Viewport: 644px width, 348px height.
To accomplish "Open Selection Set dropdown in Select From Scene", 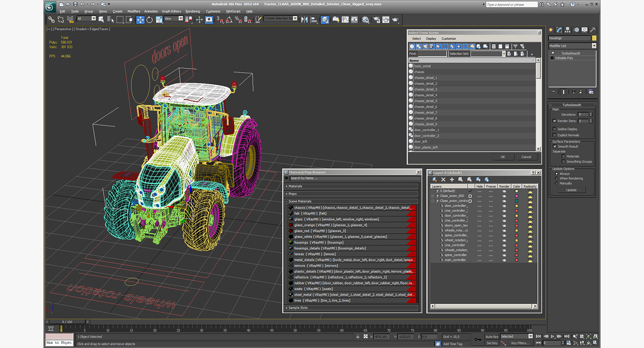I will tap(504, 54).
